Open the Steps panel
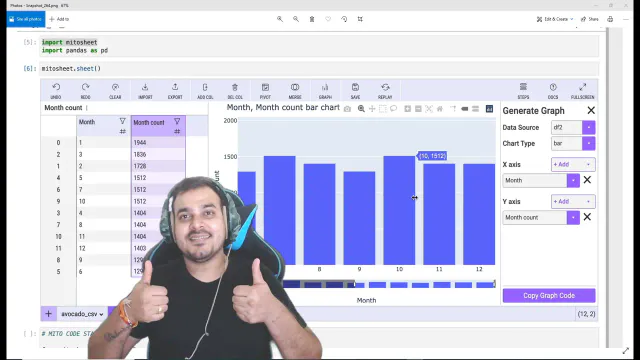The image size is (640, 360). click(x=523, y=87)
